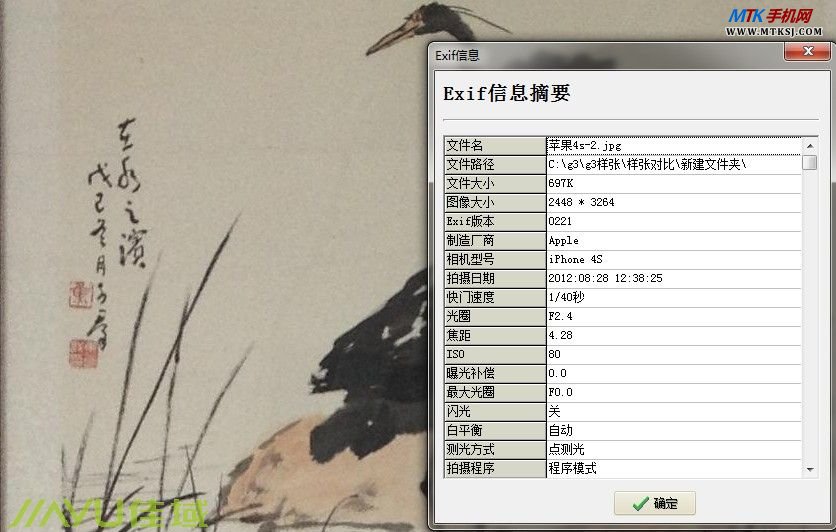Select the max aperture value F0.0

click(674, 392)
